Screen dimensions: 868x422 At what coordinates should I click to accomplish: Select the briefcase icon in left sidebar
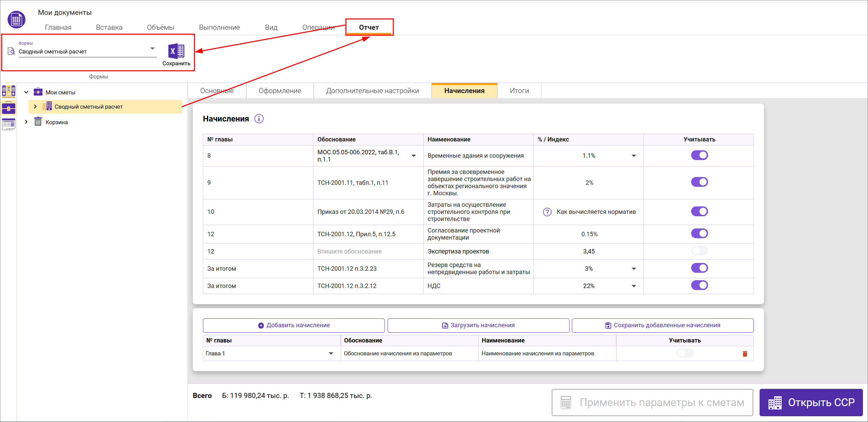(x=8, y=108)
